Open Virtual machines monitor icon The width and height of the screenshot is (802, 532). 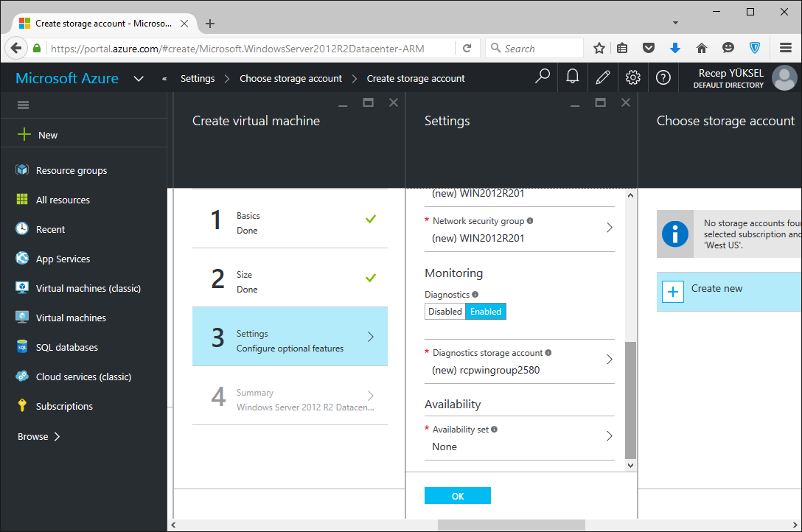pos(22,317)
